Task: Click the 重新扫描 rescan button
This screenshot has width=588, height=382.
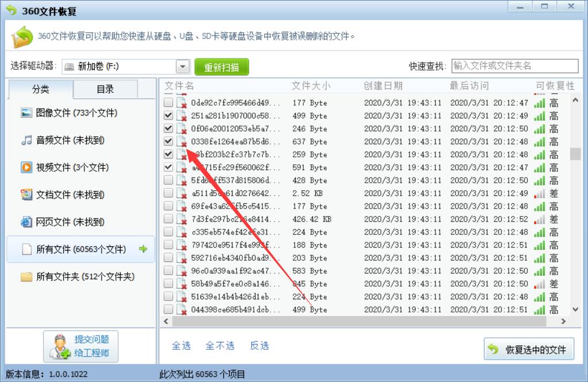Action: click(222, 67)
